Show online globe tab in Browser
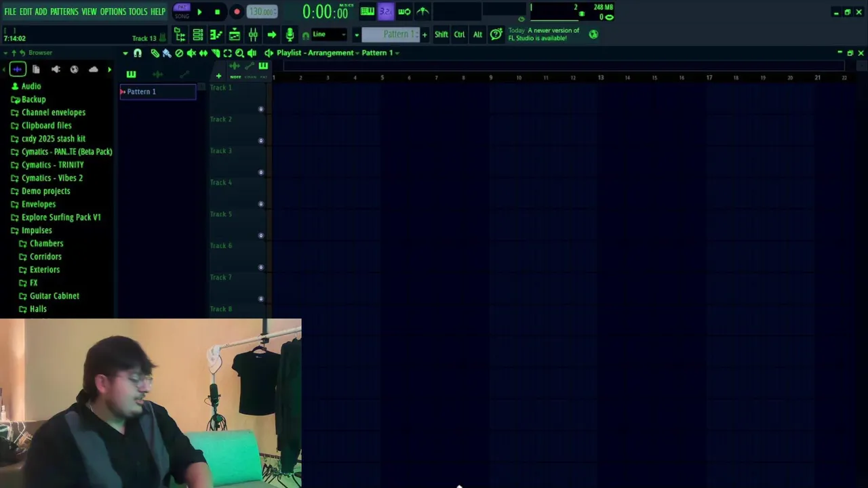 [x=74, y=69]
